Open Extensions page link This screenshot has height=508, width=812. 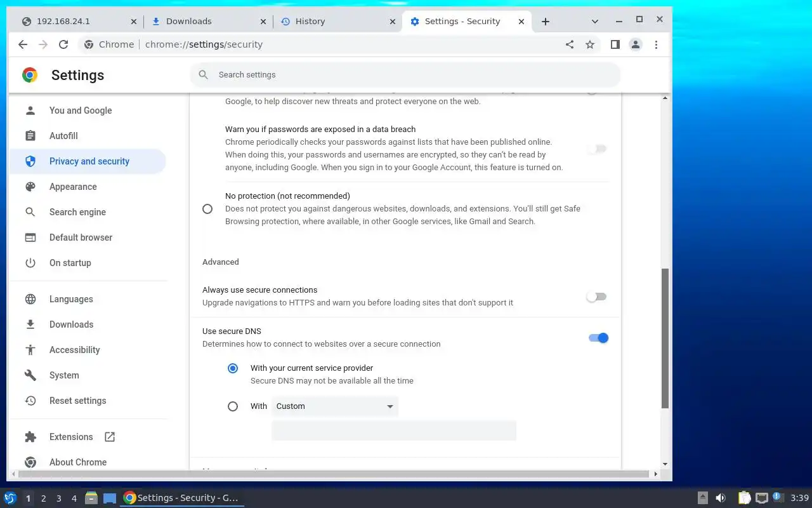click(88, 437)
